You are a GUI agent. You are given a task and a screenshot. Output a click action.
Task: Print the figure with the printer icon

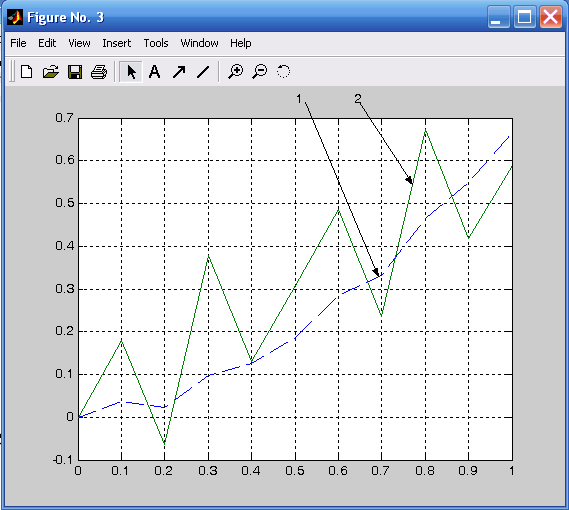[99, 72]
